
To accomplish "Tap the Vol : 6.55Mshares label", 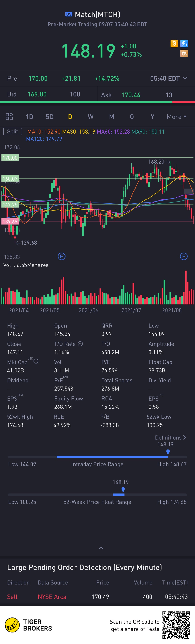I will pos(26,265).
